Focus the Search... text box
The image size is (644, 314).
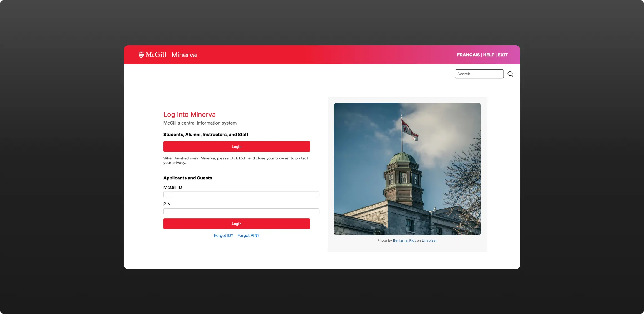coord(479,74)
